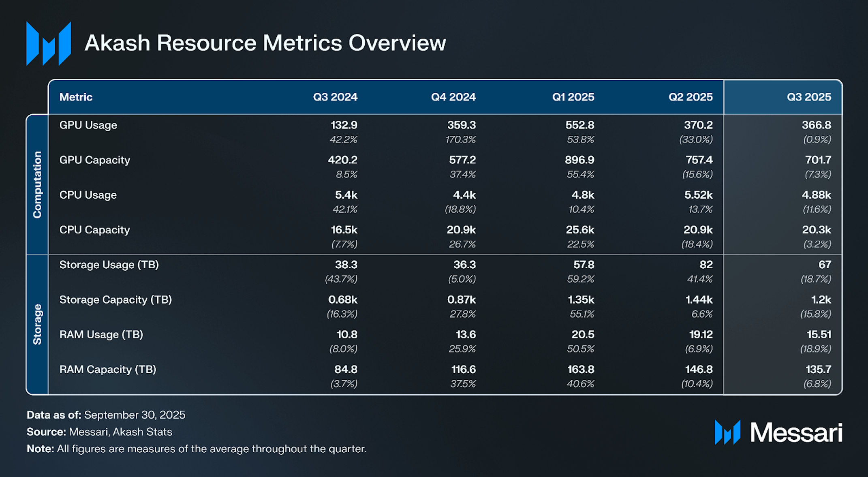This screenshot has width=868, height=477.
Task: Click the RAM Usage (TB) row label
Action: tap(101, 335)
